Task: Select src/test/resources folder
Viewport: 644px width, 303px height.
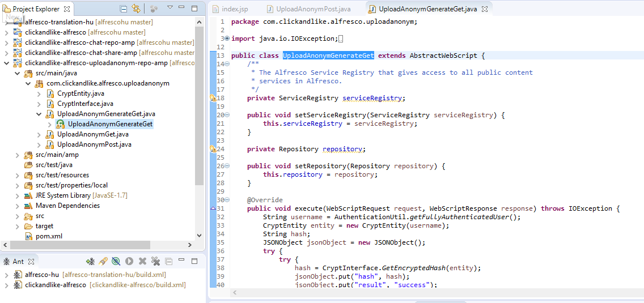Action: 62,175
